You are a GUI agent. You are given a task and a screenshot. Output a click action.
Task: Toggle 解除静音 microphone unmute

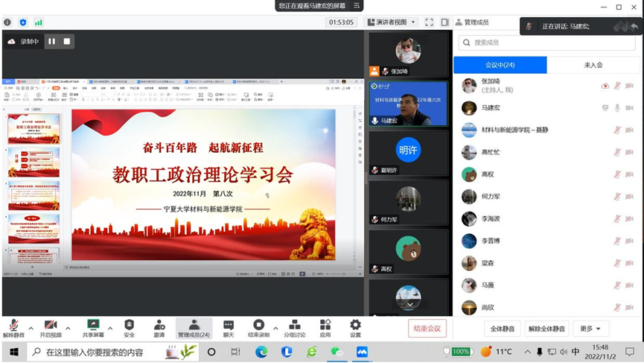[13, 325]
